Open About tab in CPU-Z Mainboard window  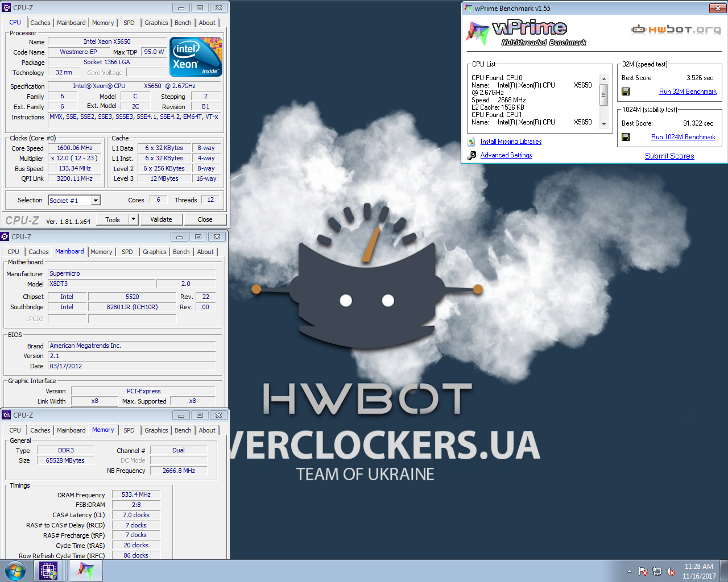click(x=206, y=252)
